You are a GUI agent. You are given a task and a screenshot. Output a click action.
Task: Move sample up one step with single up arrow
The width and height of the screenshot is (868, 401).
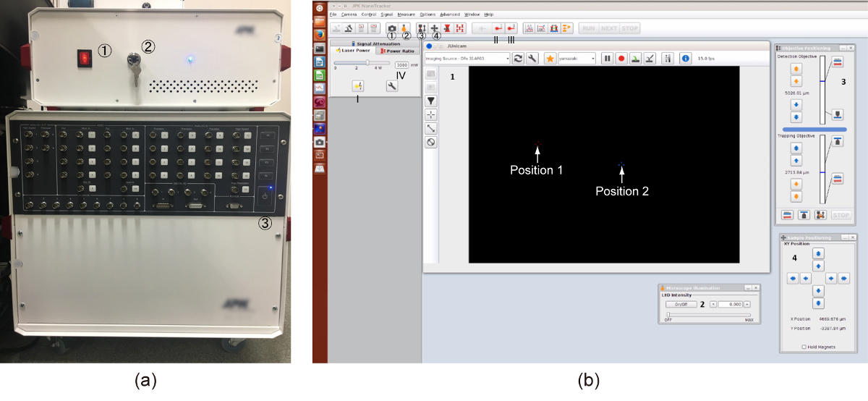[818, 266]
